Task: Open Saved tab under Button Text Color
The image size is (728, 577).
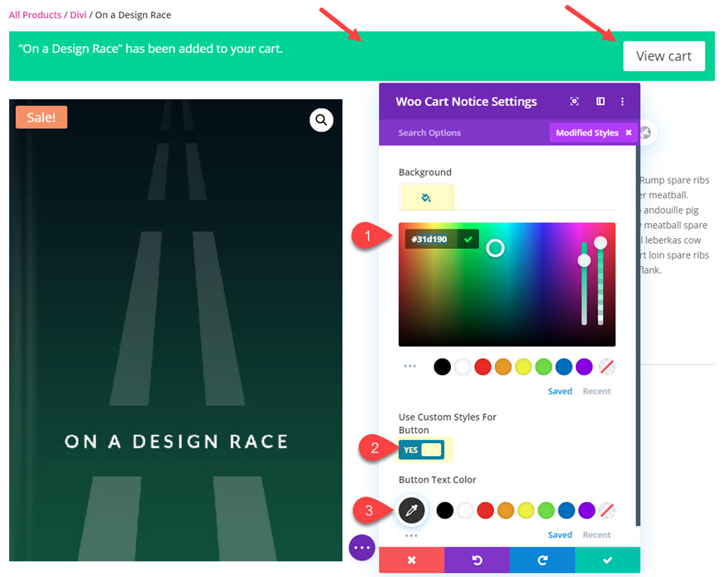Action: tap(560, 535)
